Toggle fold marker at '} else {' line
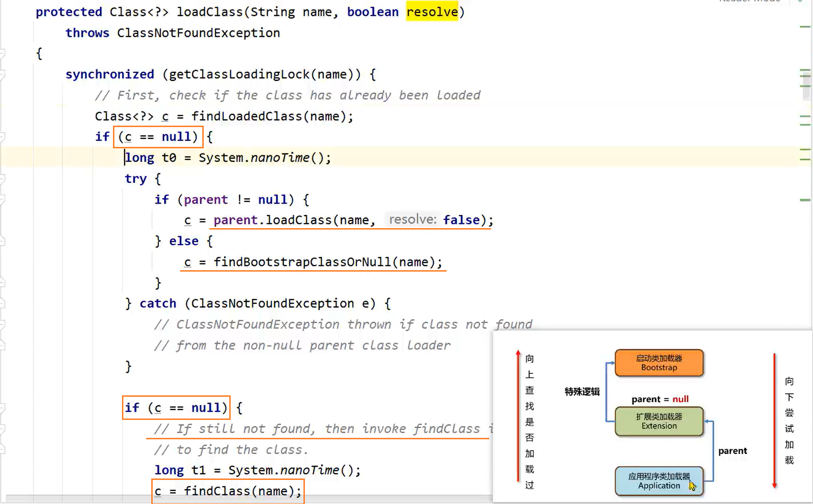The width and height of the screenshot is (813, 504). pos(2,241)
